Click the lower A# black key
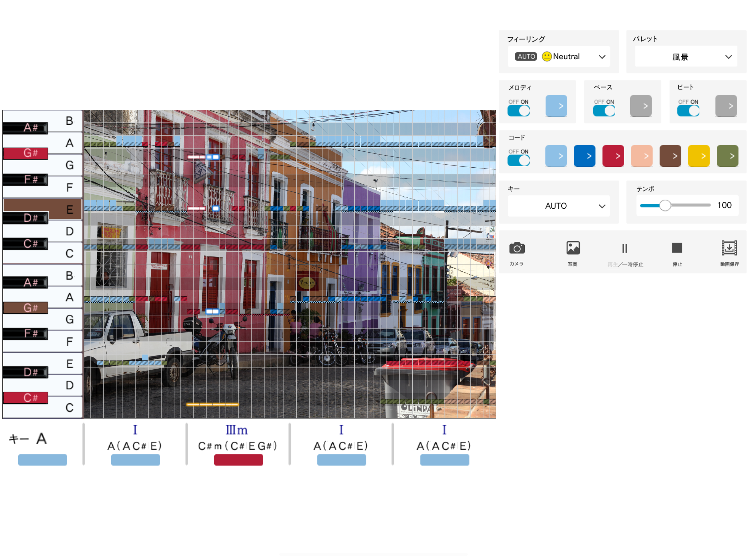This screenshot has height=560, width=747. pos(26,282)
